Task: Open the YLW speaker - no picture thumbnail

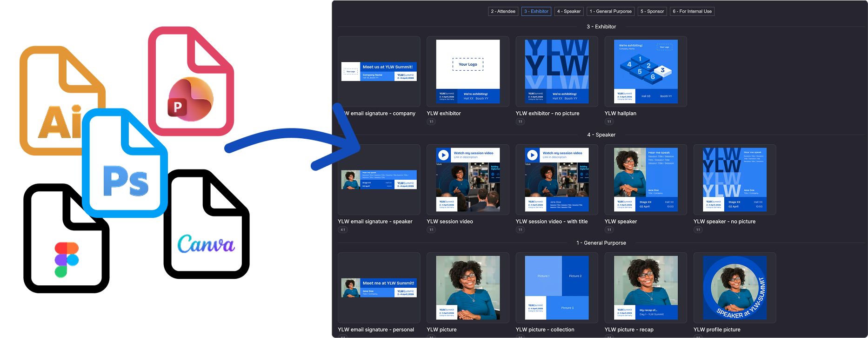Action: pyautogui.click(x=734, y=180)
